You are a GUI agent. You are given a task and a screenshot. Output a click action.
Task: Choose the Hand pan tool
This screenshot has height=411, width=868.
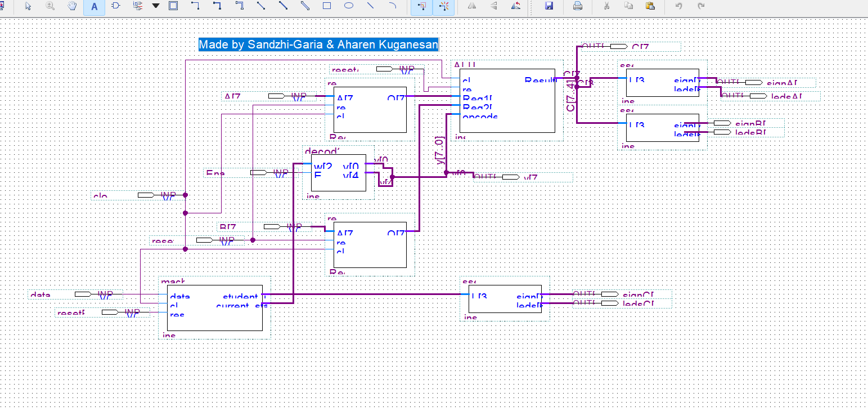click(x=72, y=6)
